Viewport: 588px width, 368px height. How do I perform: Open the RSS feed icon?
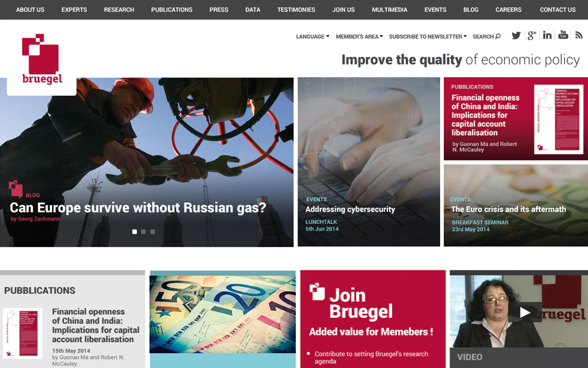pyautogui.click(x=579, y=35)
